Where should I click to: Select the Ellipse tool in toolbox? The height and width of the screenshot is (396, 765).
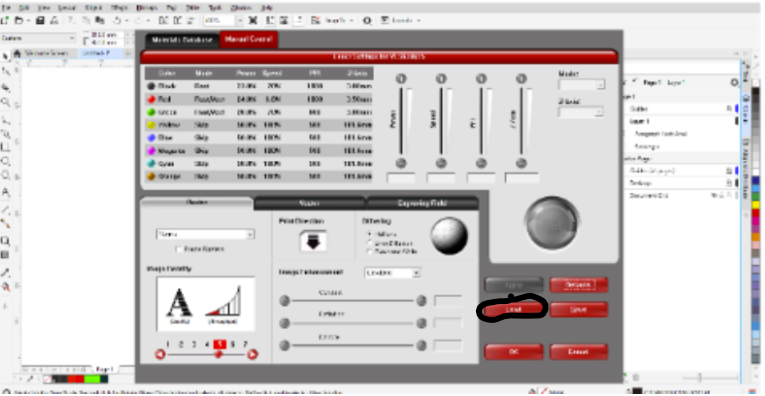6,161
